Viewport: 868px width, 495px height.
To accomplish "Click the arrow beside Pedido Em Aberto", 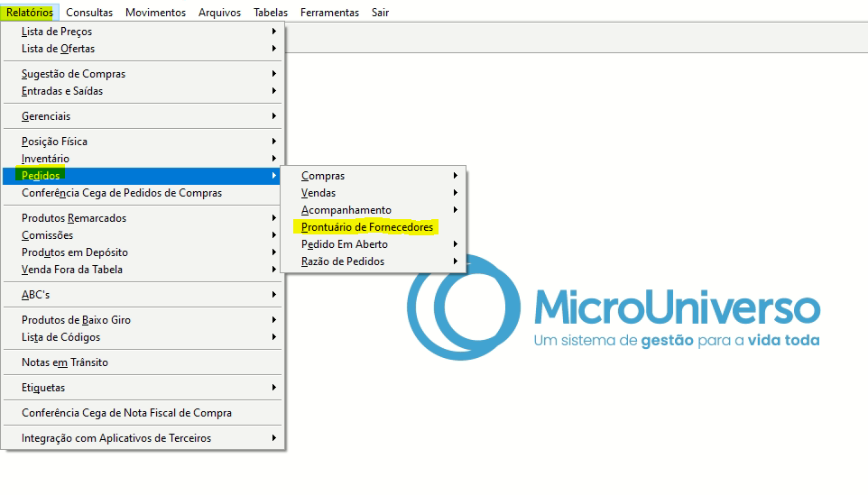I will 455,244.
